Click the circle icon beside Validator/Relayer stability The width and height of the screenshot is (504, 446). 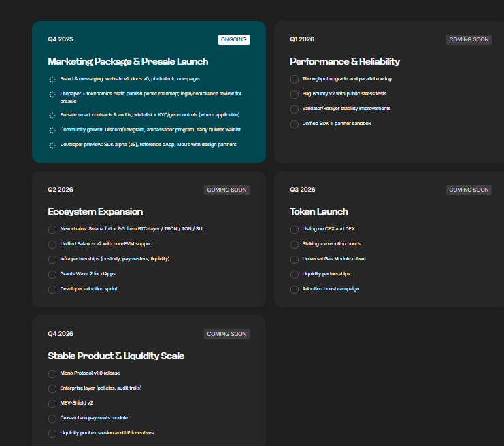coord(295,109)
